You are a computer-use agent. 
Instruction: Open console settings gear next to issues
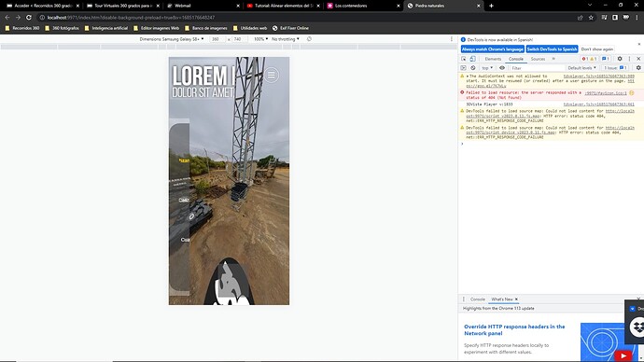pos(638,68)
